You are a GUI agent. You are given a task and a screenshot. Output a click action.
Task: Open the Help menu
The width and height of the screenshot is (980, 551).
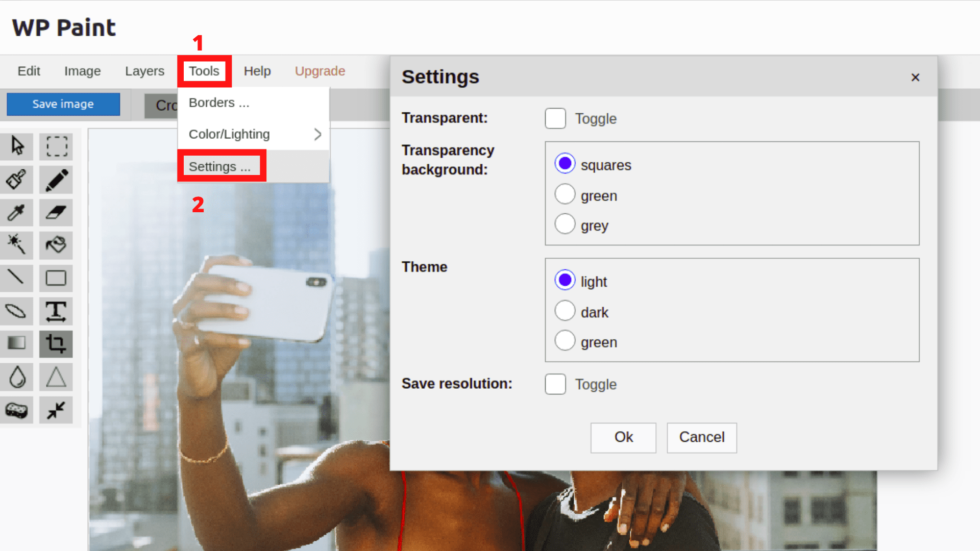(257, 71)
